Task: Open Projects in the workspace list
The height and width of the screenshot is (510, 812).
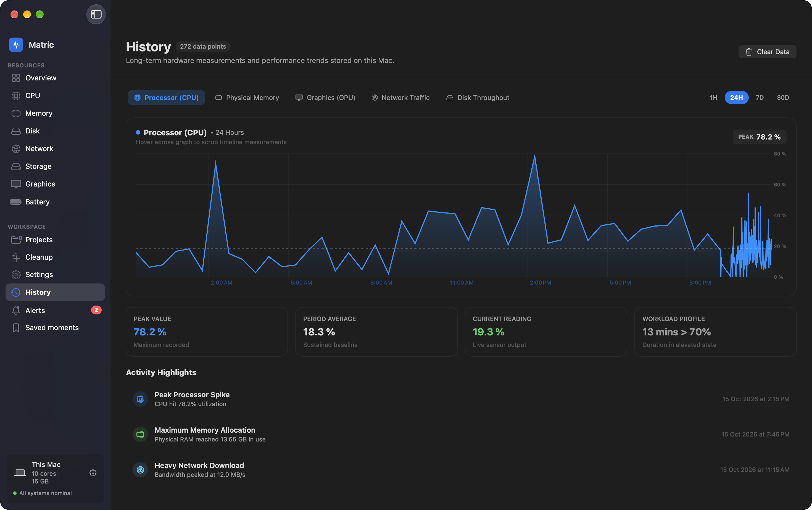Action: tap(55, 240)
